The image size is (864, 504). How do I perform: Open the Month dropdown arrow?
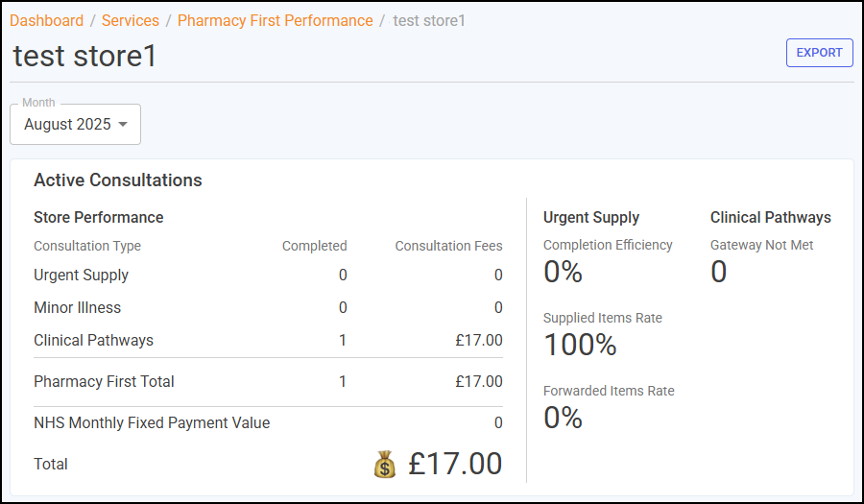[x=124, y=125]
